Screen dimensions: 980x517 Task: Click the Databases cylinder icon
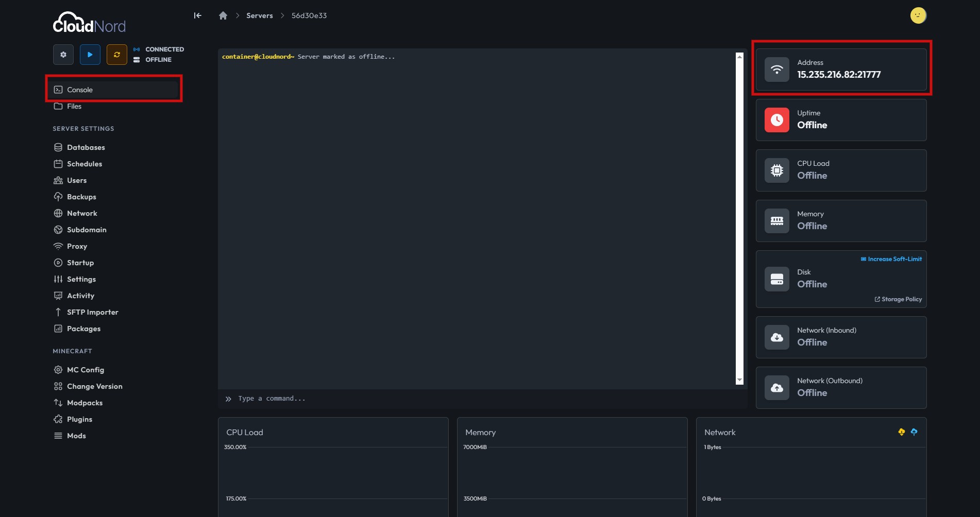click(58, 147)
